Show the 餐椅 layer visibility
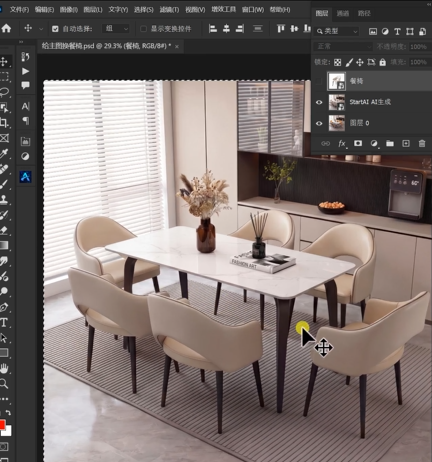 (319, 81)
